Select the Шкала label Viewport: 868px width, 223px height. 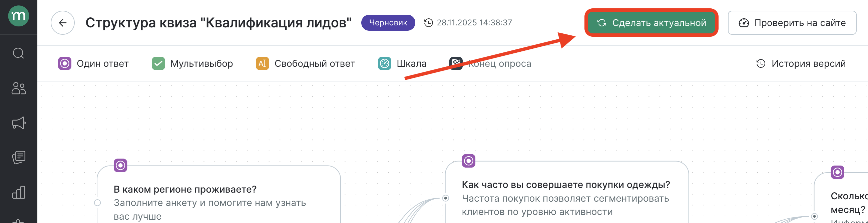click(x=411, y=63)
